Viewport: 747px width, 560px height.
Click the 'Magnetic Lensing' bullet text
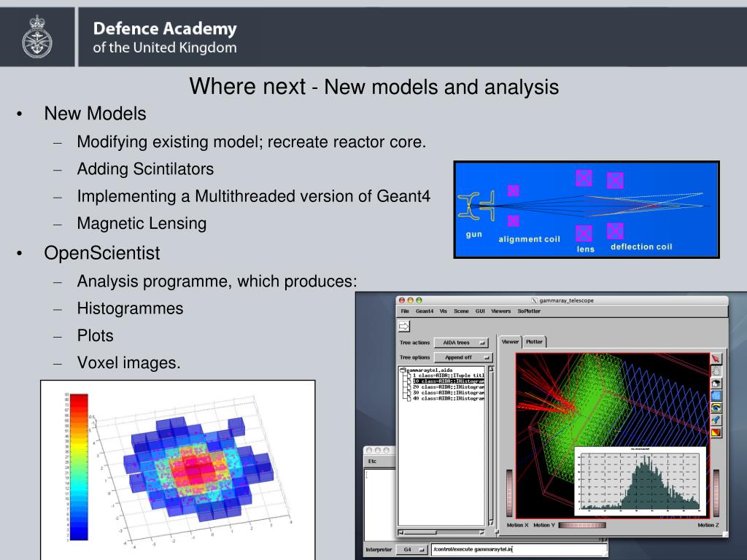[x=142, y=223]
